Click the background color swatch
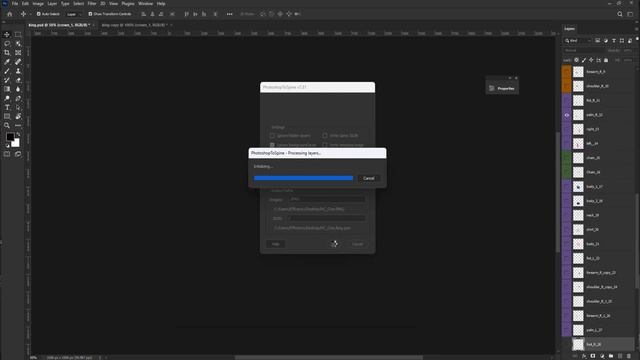The width and height of the screenshot is (640, 360). pyautogui.click(x=16, y=144)
